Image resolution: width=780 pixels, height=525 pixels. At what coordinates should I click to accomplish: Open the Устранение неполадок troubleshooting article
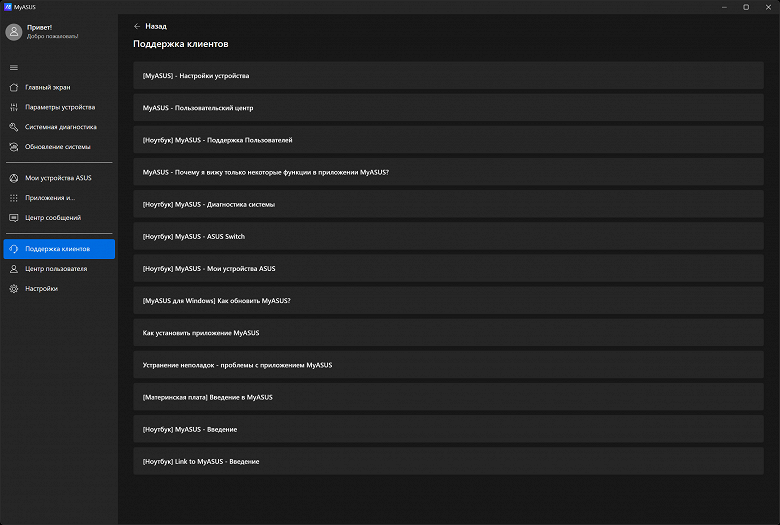point(448,365)
